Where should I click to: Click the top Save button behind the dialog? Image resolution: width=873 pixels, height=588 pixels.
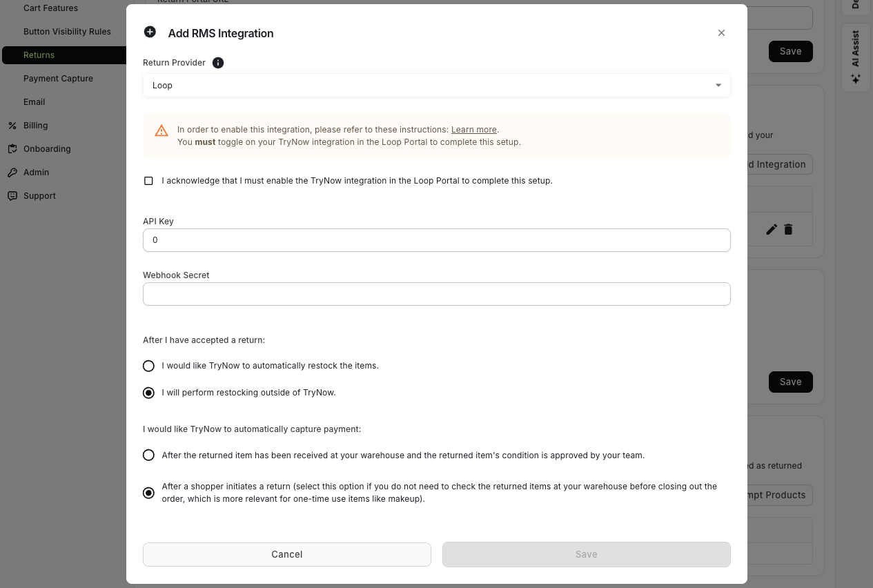pos(790,51)
